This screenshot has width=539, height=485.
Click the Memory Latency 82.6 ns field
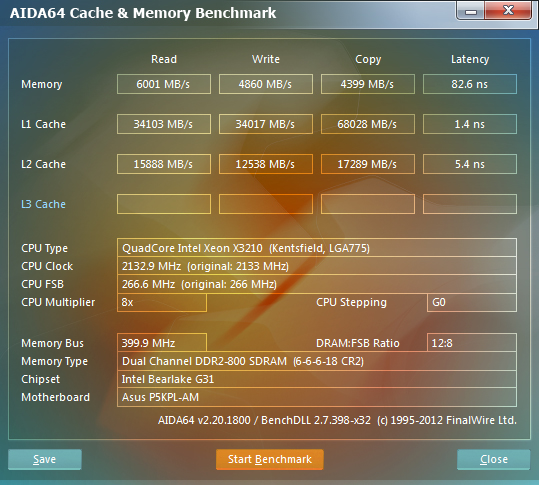coord(470,84)
